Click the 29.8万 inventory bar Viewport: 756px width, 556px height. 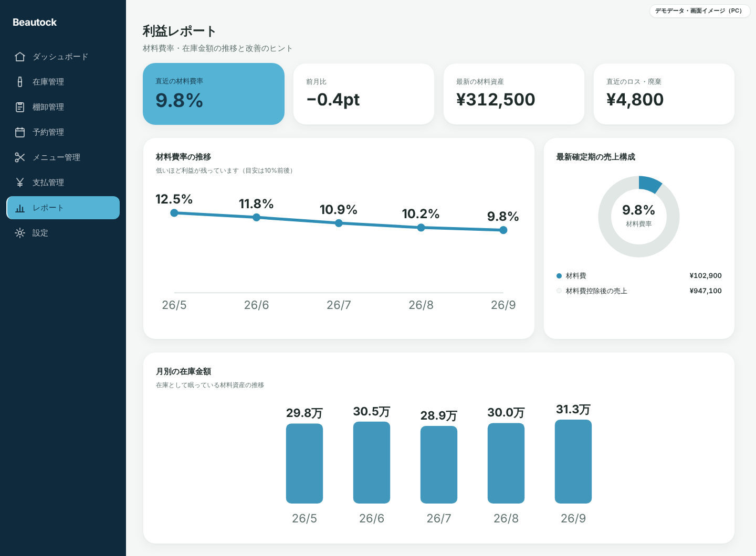[304, 464]
